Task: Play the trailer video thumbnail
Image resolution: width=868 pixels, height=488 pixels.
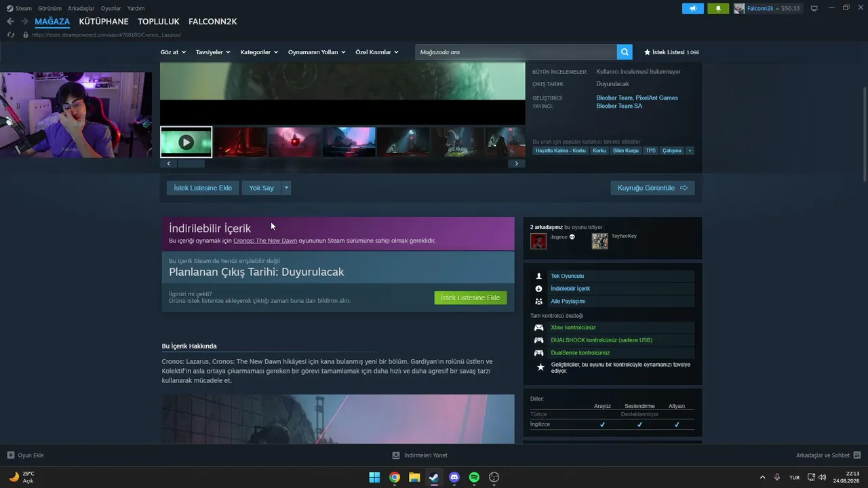Action: point(186,142)
